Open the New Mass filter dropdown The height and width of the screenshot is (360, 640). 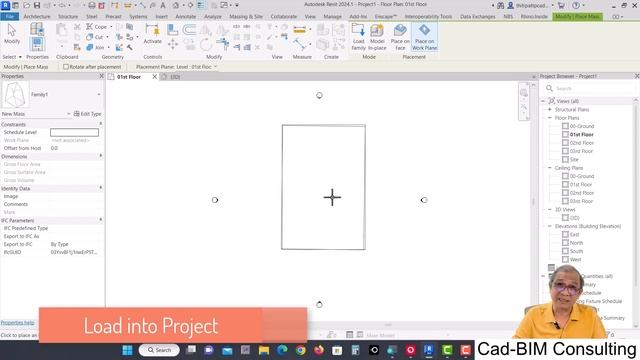click(x=69, y=114)
